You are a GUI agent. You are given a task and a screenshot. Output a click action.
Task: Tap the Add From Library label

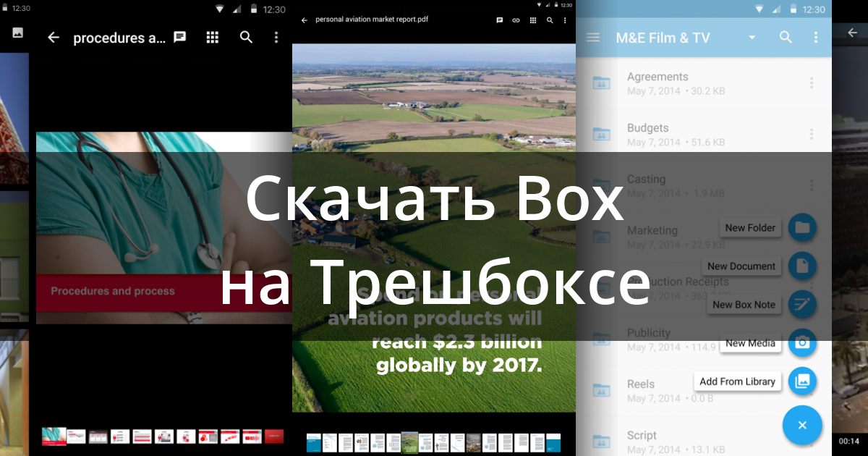pos(737,381)
